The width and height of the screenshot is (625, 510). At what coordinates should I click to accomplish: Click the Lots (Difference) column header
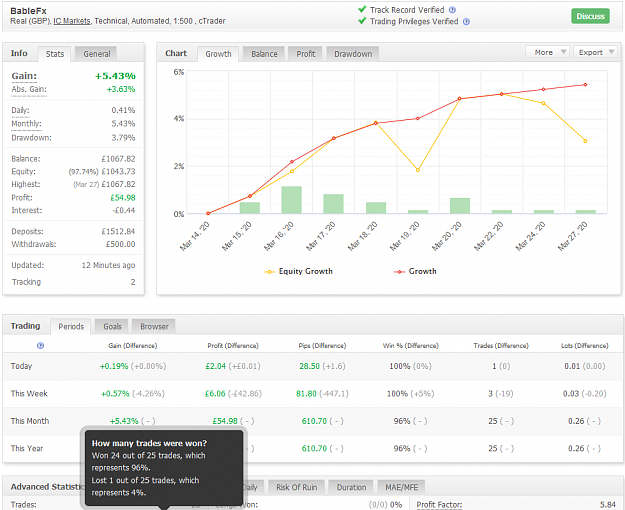tap(584, 346)
